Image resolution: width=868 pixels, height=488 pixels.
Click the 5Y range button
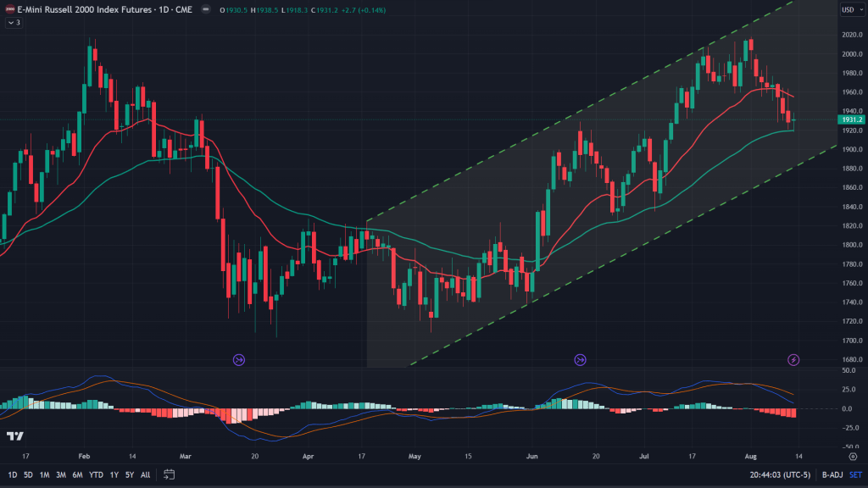point(129,474)
